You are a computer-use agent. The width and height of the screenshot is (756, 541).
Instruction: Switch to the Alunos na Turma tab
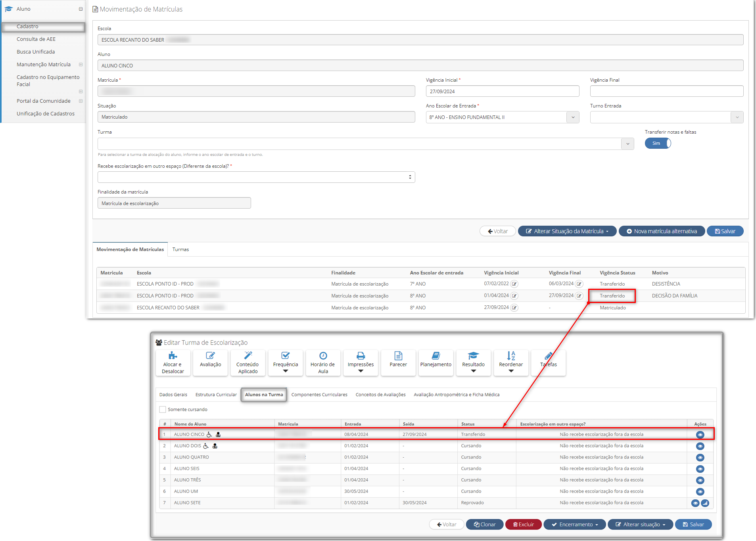point(264,395)
